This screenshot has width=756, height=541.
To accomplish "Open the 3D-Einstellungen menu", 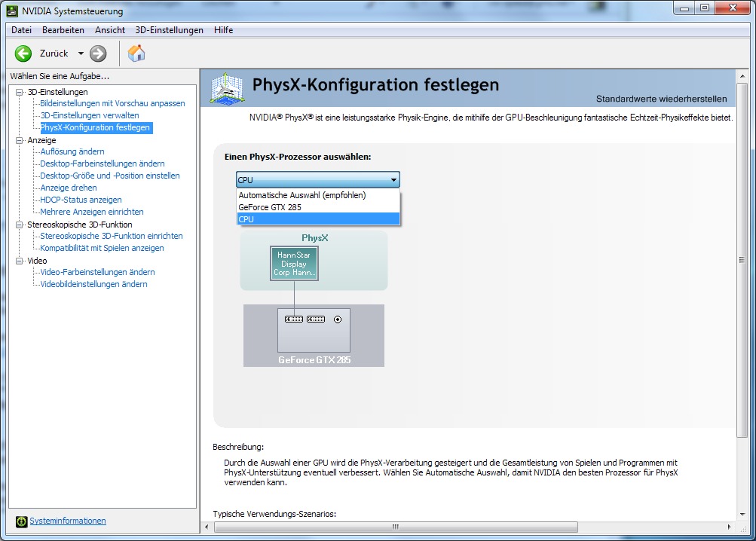I will click(x=170, y=30).
